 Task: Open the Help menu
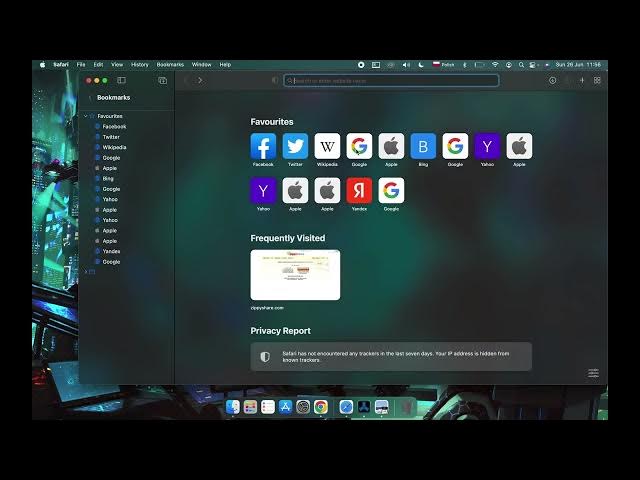point(225,64)
